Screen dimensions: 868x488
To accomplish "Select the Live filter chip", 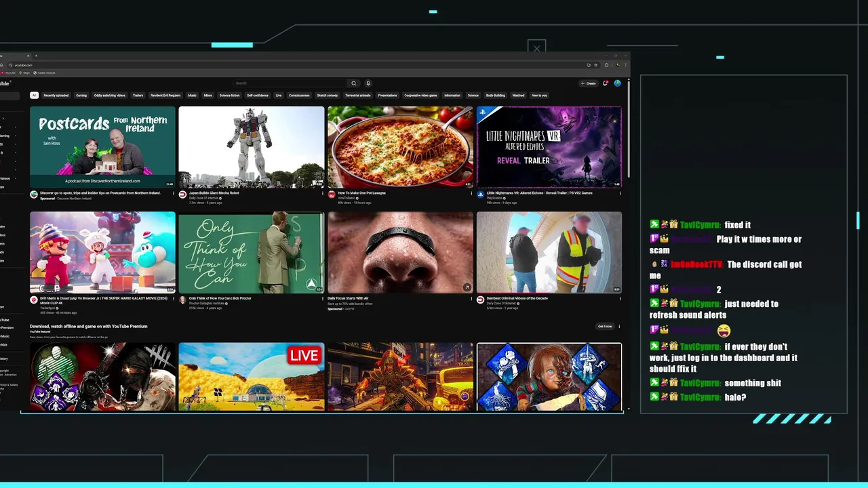I will (x=279, y=96).
